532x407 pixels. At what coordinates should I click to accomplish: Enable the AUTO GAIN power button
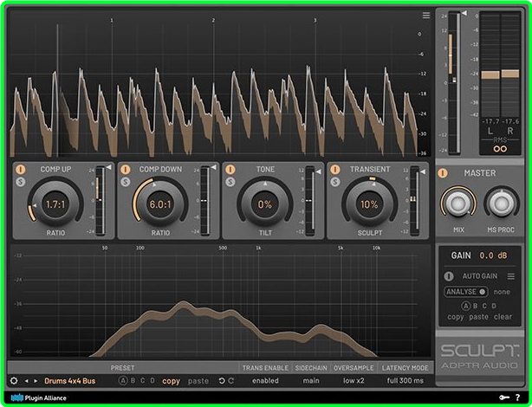(x=449, y=276)
